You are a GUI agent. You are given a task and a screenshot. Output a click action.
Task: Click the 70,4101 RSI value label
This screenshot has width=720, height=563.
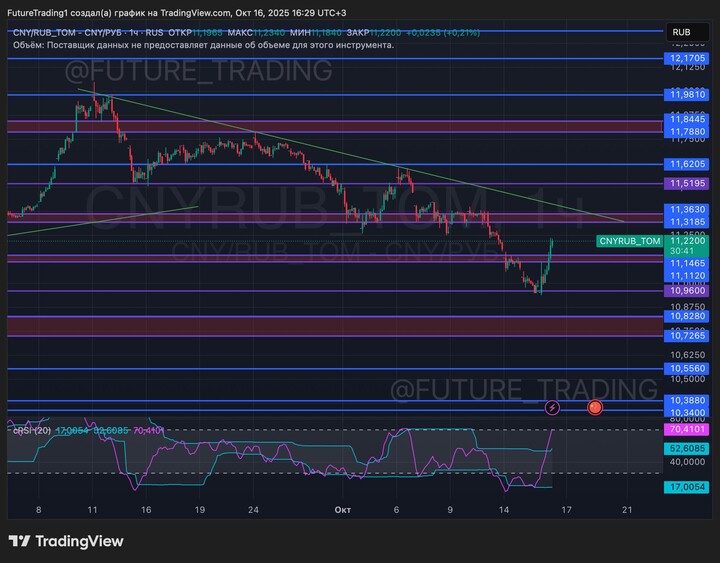(x=686, y=429)
